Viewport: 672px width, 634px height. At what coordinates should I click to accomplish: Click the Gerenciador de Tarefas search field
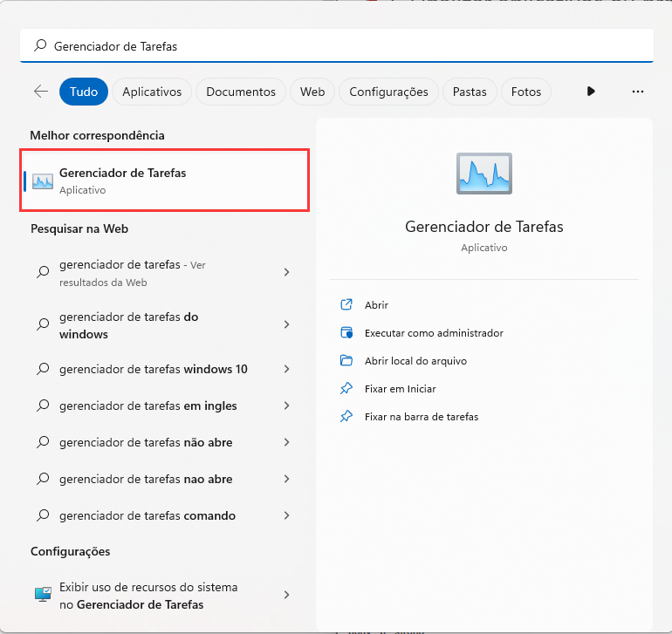pyautogui.click(x=336, y=46)
